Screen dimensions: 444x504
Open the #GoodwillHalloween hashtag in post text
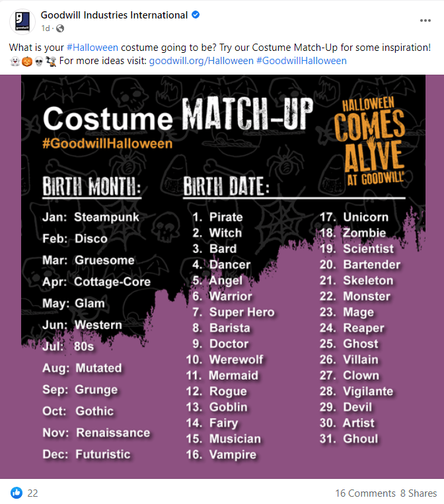[x=301, y=61]
